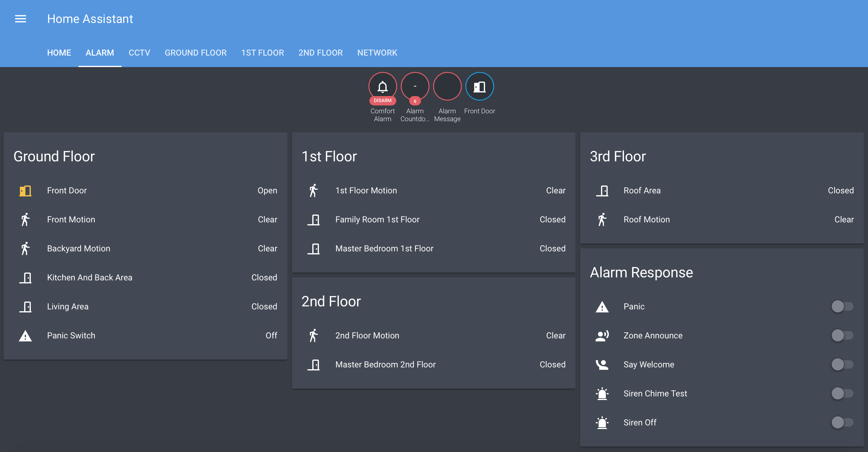Click the Backyard Motion walking icon

coord(25,249)
